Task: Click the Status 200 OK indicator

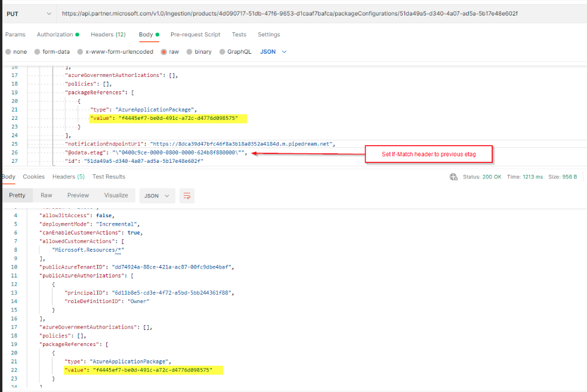Action: point(482,177)
